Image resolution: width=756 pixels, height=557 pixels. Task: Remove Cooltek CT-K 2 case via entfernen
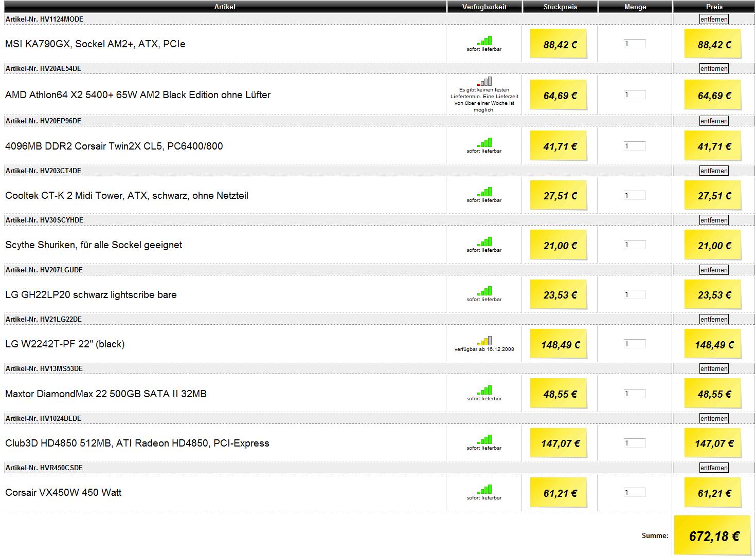pyautogui.click(x=714, y=171)
